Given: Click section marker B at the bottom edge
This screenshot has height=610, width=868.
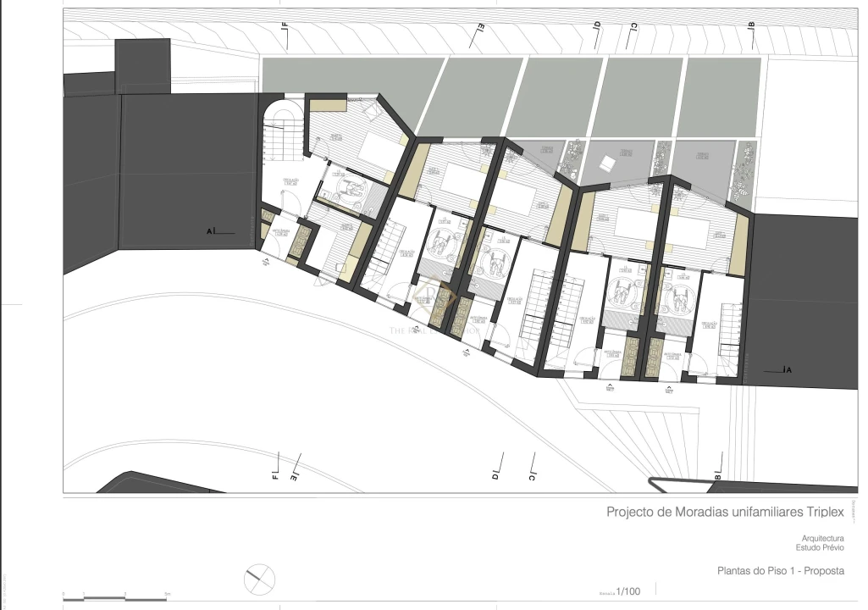Looking at the screenshot, I should pos(718,476).
